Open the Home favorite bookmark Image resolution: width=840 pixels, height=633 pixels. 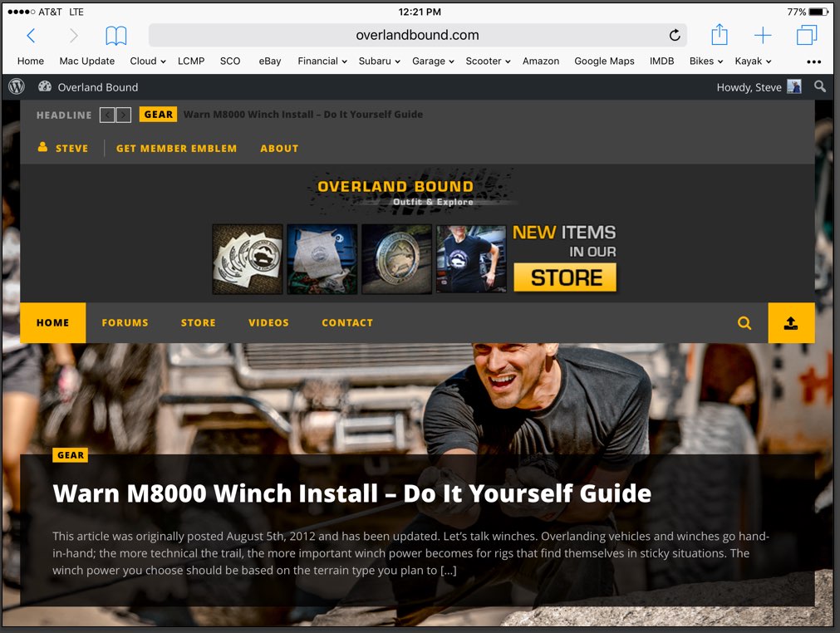click(31, 61)
